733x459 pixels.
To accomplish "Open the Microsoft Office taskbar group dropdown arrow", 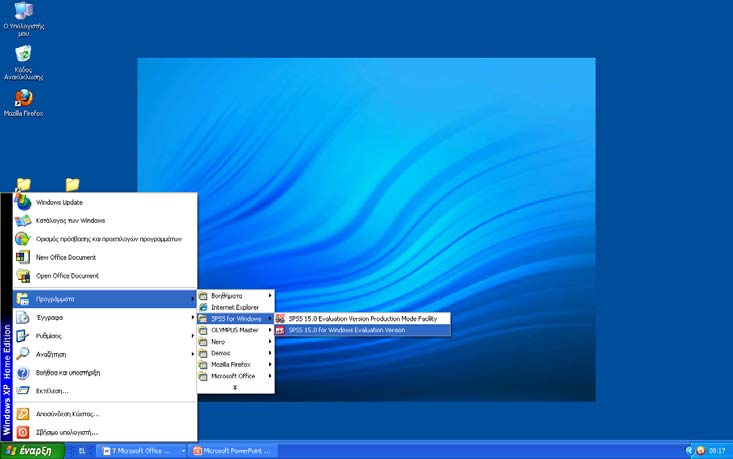I will click(x=183, y=451).
